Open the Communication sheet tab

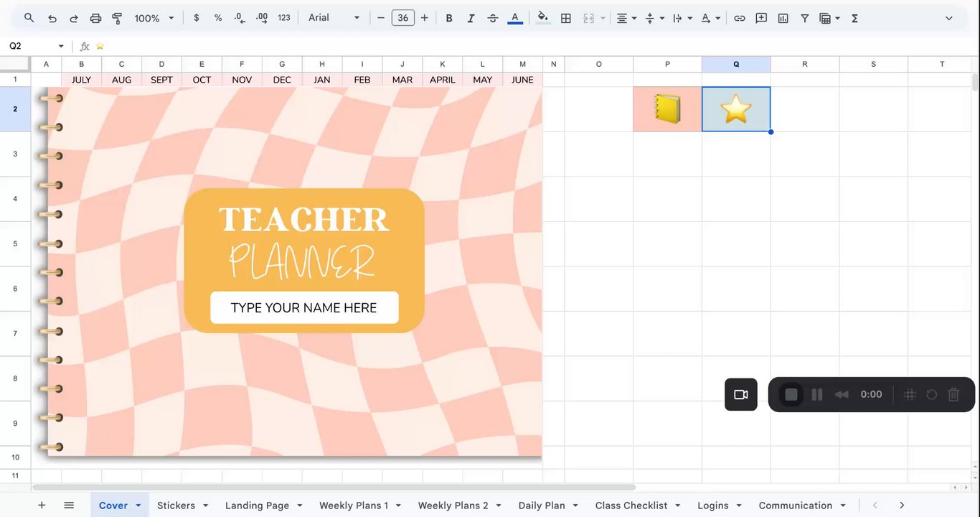(796, 506)
